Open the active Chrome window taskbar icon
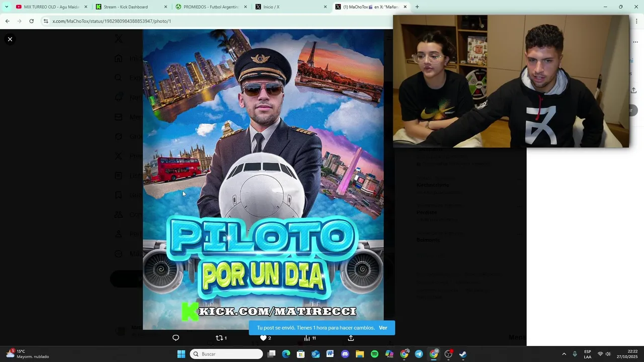 [x=434, y=354]
